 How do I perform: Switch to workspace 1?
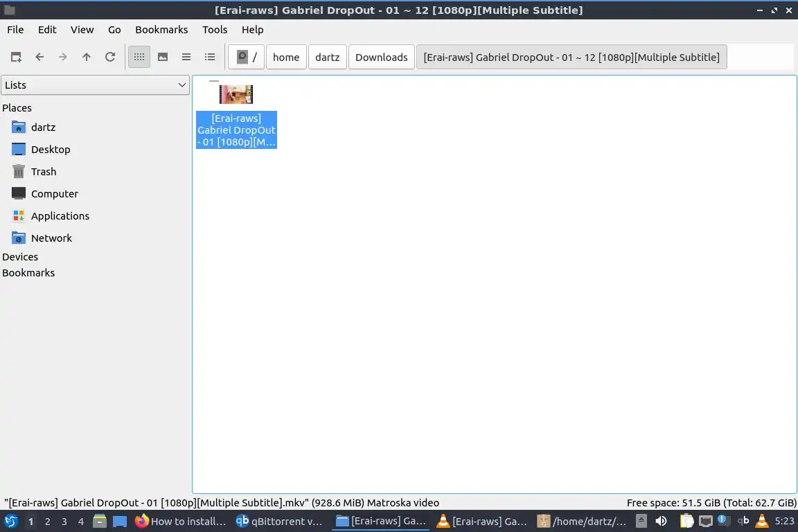pyautogui.click(x=30, y=522)
